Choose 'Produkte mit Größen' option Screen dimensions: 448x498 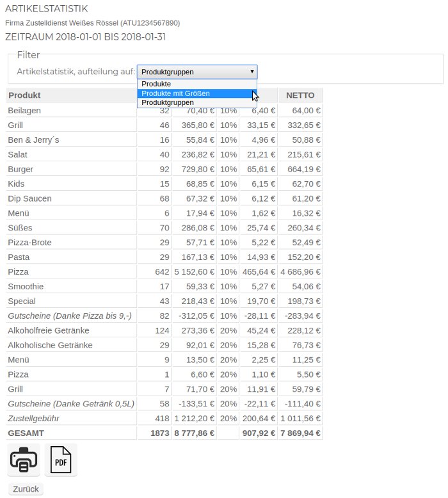pos(197,93)
